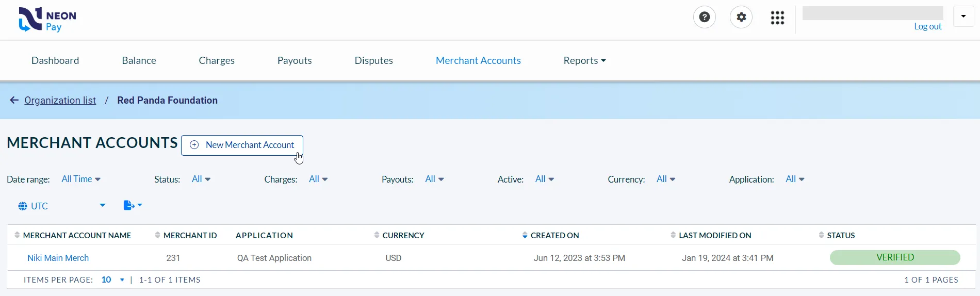The height and width of the screenshot is (296, 980).
Task: Open the help question mark icon
Action: pyautogui.click(x=704, y=18)
